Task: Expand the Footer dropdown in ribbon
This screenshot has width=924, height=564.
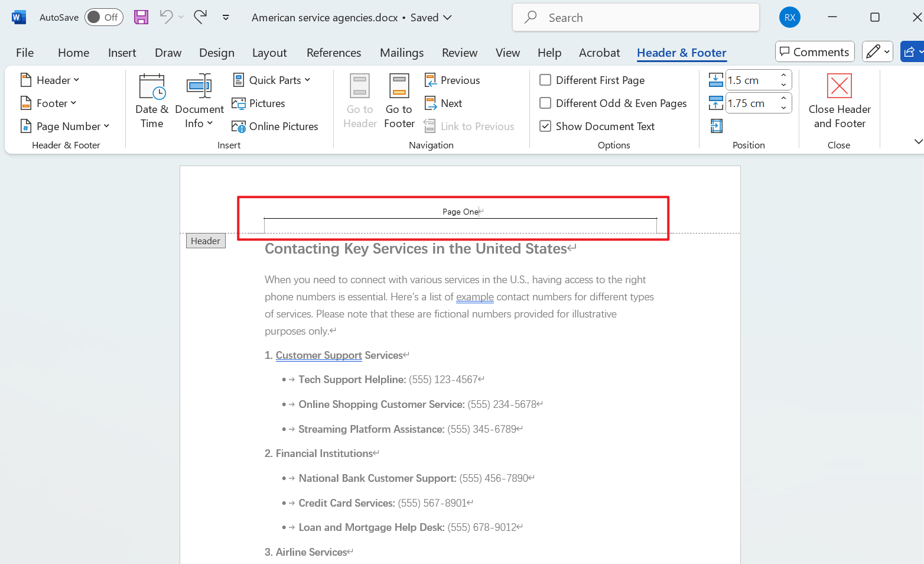Action: click(49, 103)
